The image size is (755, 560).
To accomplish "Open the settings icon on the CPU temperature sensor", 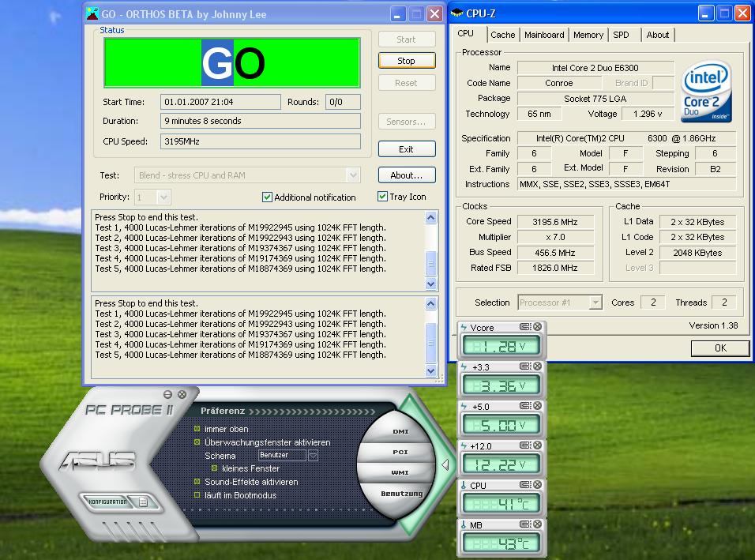I will (525, 485).
